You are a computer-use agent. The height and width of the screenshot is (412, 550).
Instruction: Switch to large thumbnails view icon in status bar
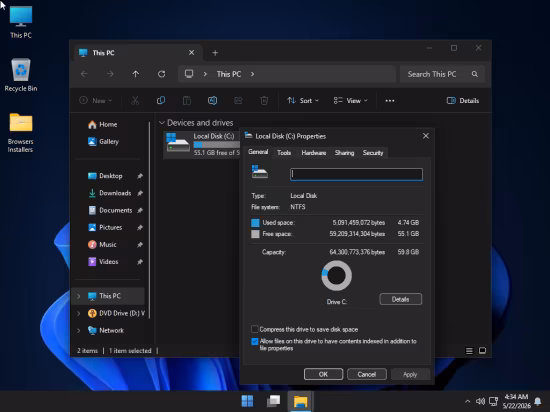pos(482,351)
